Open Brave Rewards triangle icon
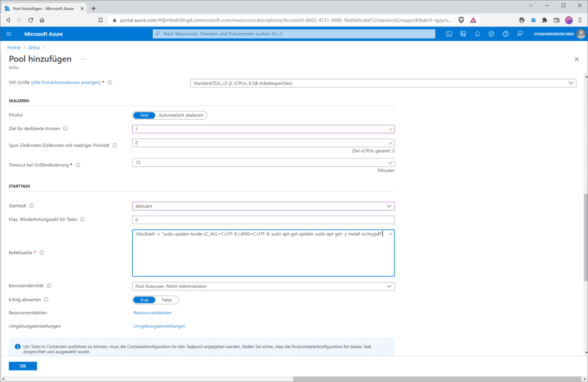This screenshot has width=588, height=382. (x=473, y=20)
